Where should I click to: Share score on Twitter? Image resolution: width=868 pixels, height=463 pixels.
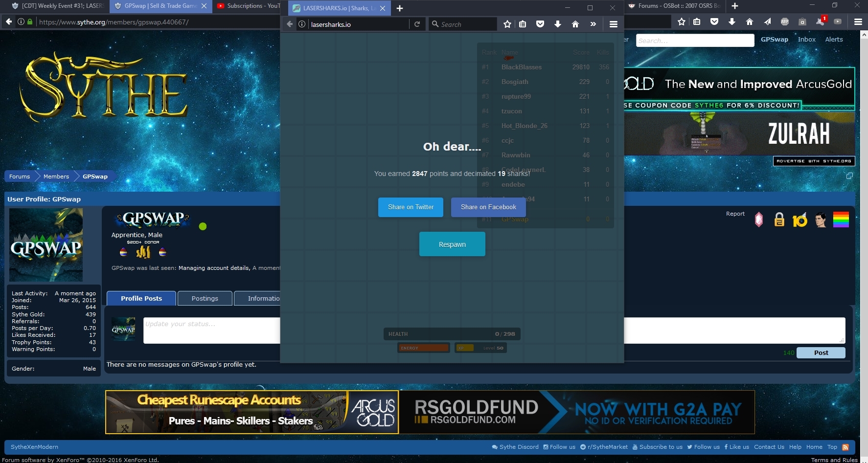[411, 207]
